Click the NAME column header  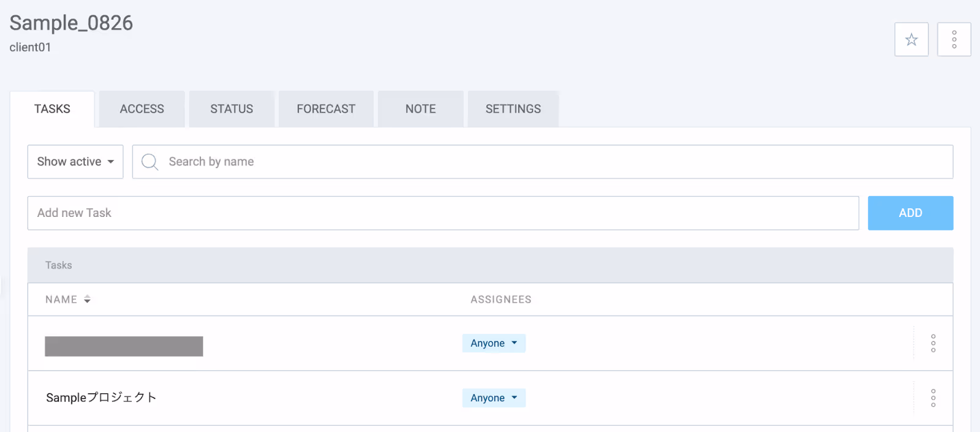(x=61, y=300)
